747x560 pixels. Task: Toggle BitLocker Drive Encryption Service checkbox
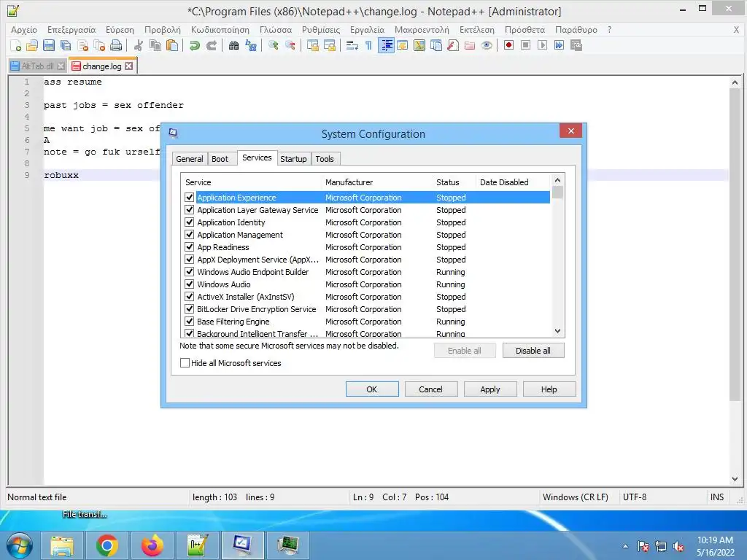pyautogui.click(x=189, y=308)
